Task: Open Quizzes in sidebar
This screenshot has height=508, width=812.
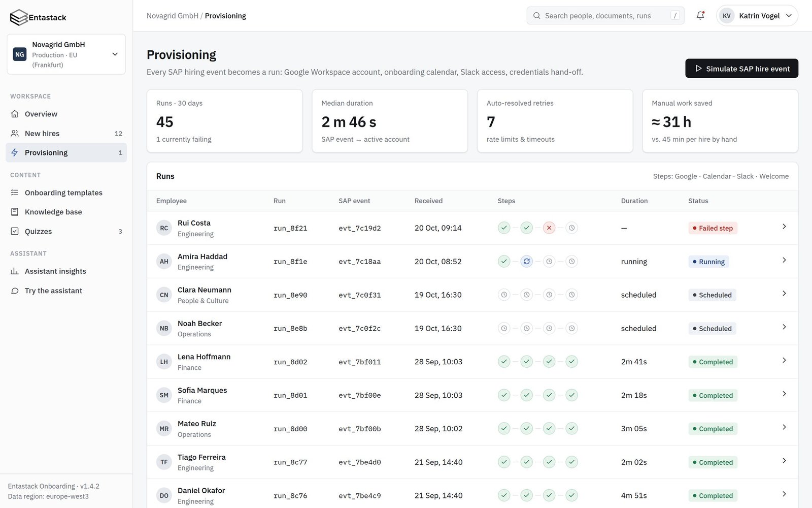Action: 66,231
